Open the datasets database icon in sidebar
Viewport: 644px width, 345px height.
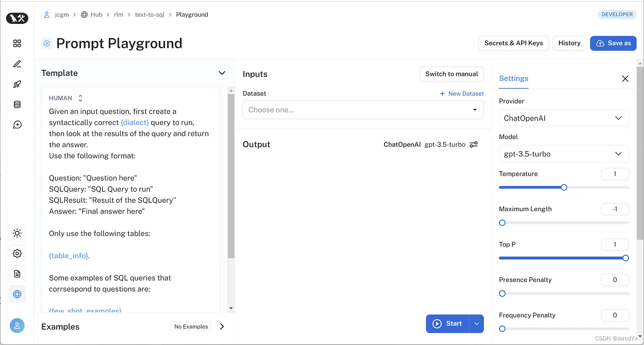click(x=17, y=104)
